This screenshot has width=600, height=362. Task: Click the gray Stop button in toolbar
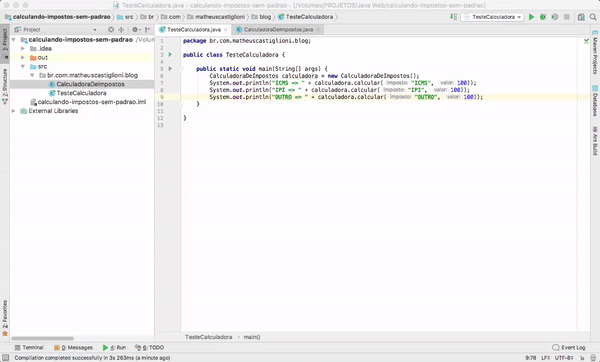coord(567,17)
